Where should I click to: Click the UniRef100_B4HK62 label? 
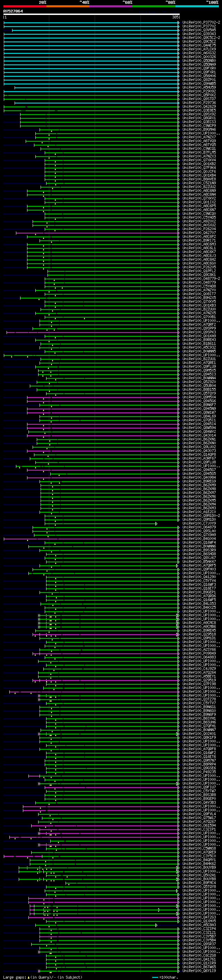(199, 864)
